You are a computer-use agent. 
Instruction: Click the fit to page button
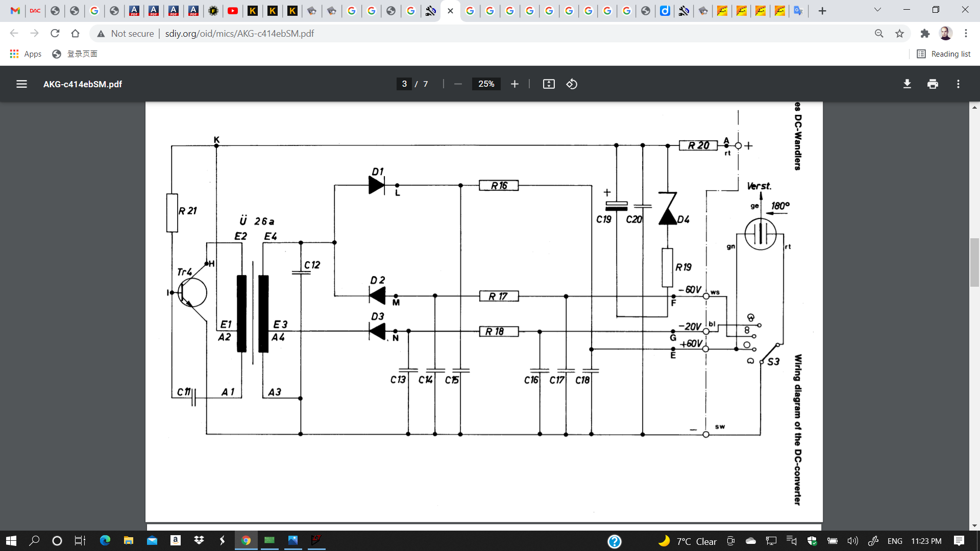pyautogui.click(x=549, y=84)
